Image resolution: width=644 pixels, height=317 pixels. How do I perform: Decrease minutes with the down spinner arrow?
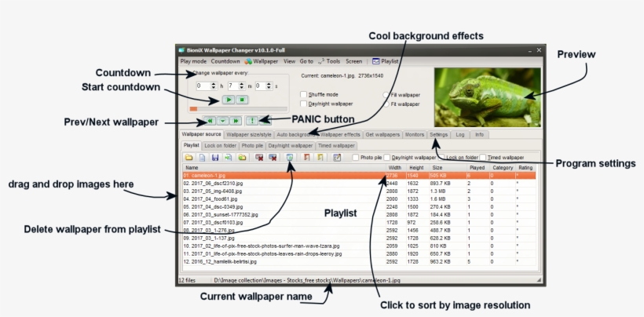242,88
